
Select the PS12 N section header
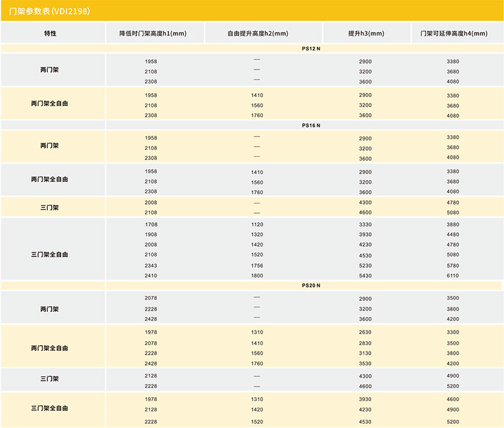pos(311,48)
